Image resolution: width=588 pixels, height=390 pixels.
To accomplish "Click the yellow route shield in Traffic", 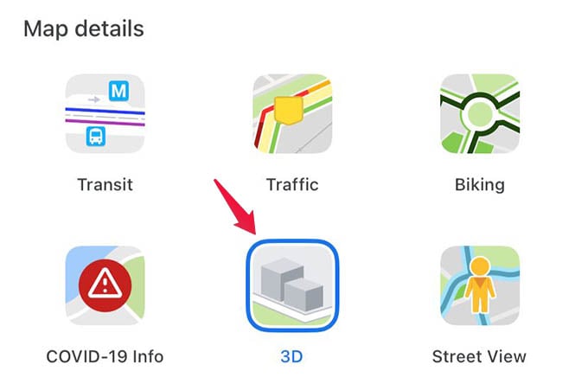I will point(288,110).
